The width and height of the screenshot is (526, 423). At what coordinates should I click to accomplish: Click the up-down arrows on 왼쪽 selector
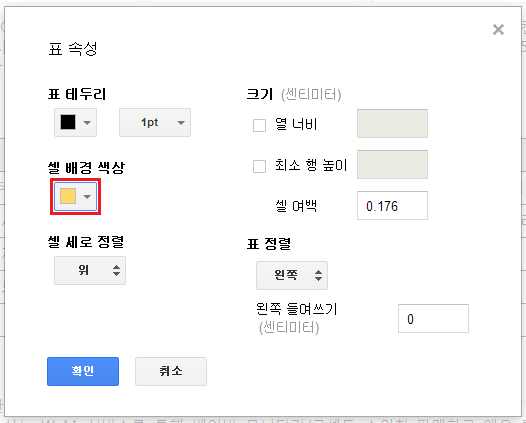click(318, 275)
